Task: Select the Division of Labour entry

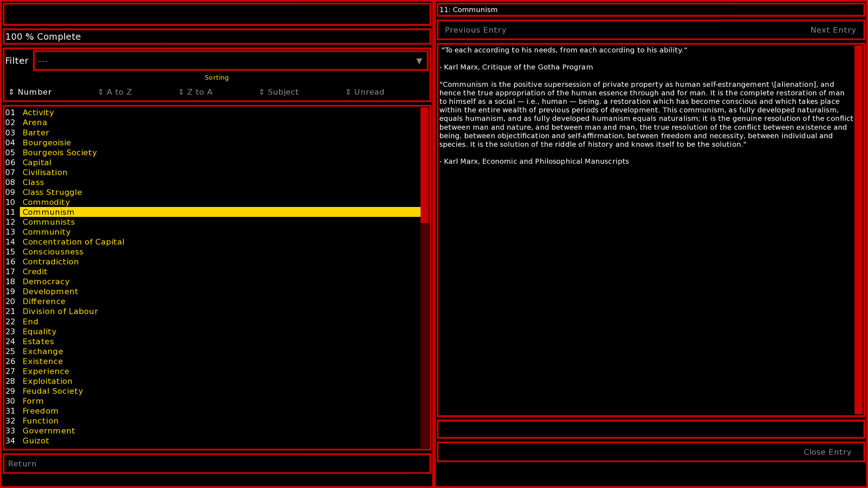Action: (60, 311)
